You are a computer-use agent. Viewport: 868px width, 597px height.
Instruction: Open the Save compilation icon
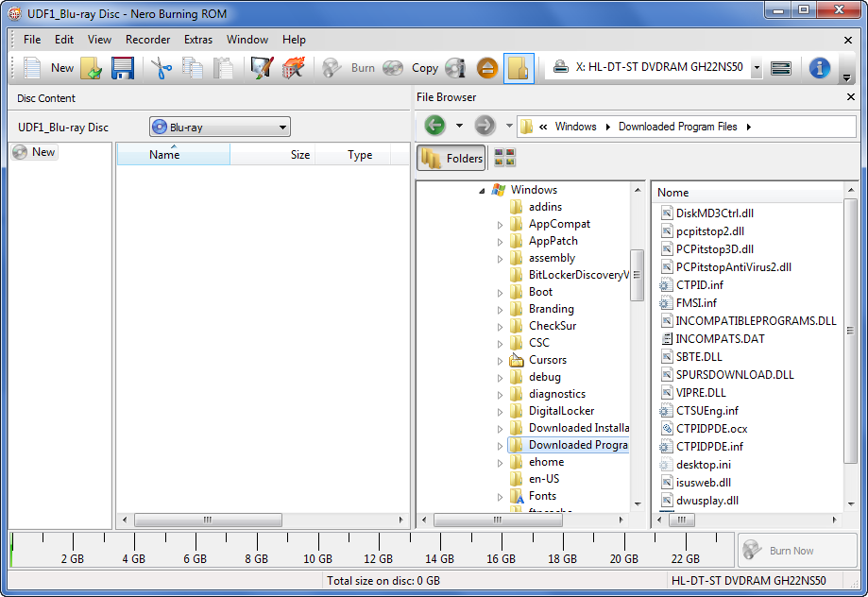[x=123, y=67]
